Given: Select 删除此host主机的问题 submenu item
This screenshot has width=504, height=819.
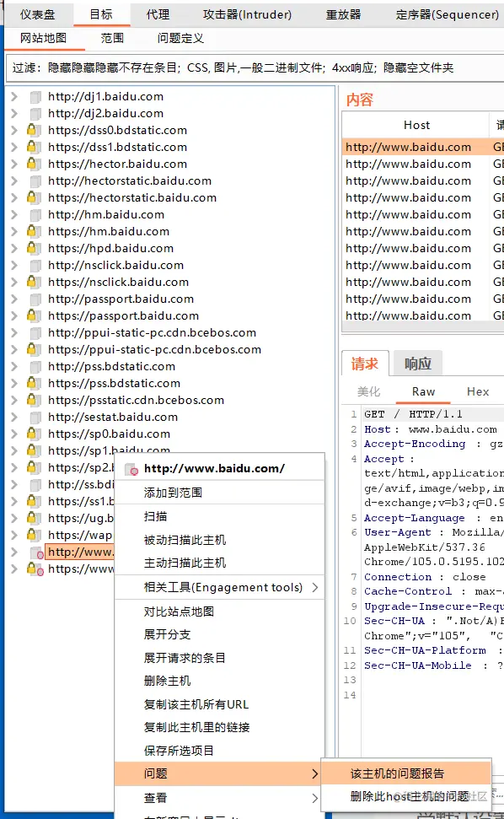Looking at the screenshot, I should click(x=406, y=796).
